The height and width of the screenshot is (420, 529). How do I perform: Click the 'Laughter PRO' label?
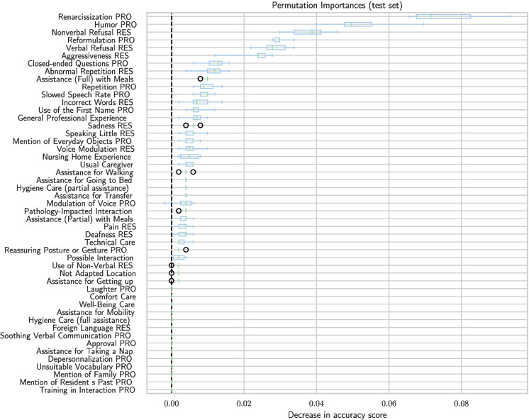111,289
